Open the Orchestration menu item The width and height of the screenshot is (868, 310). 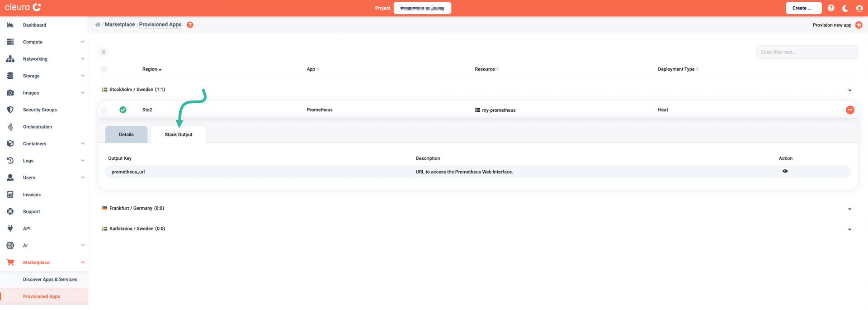pyautogui.click(x=38, y=127)
